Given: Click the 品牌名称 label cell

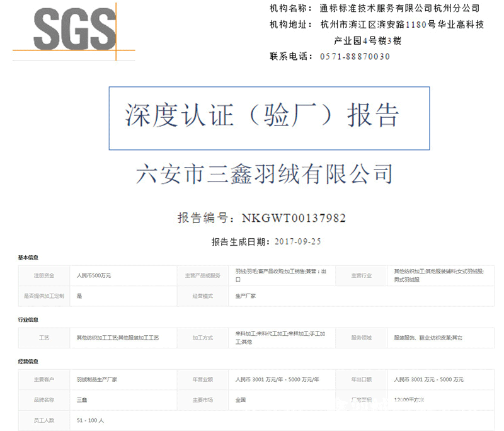Looking at the screenshot, I should [x=44, y=400].
